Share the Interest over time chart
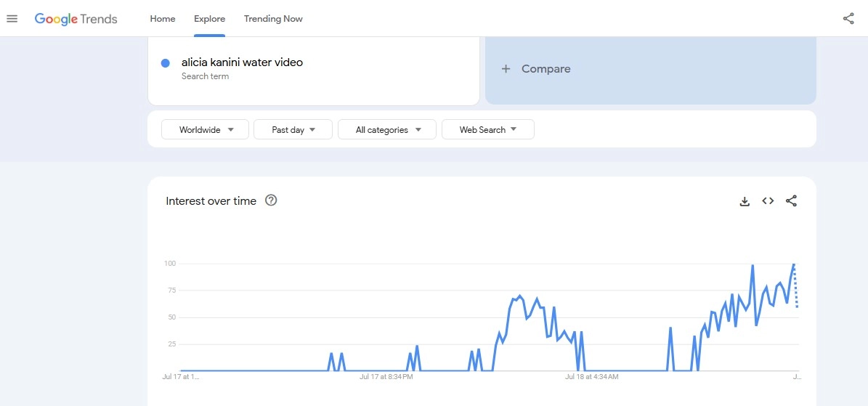Image resolution: width=868 pixels, height=406 pixels. [x=792, y=201]
